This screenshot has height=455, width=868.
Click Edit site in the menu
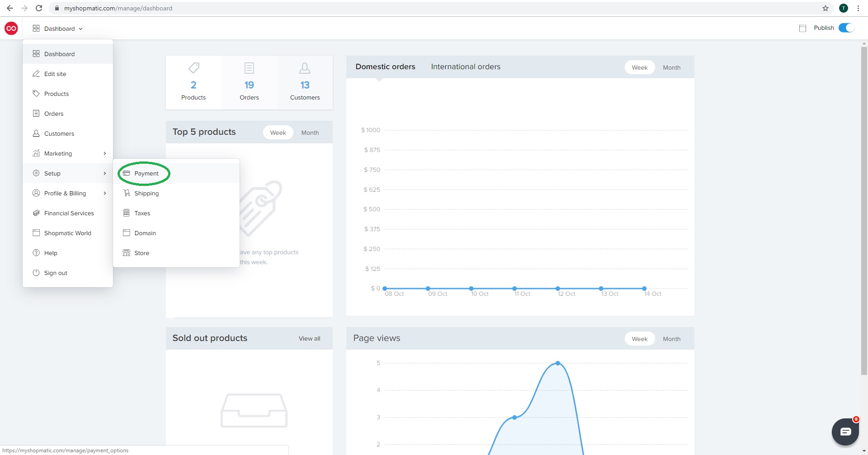(x=68, y=74)
